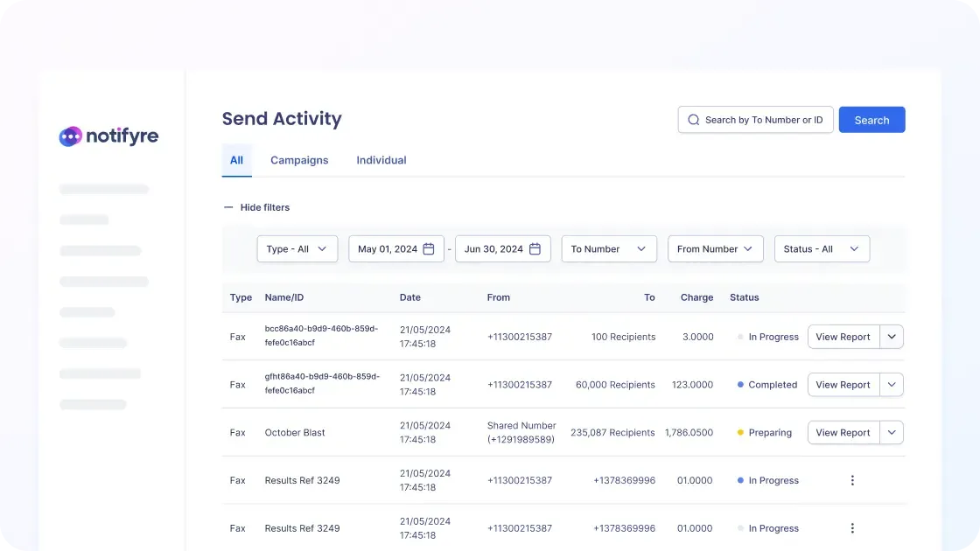Switch to the Campaigns tab
This screenshot has width=980, height=551.
tap(299, 160)
